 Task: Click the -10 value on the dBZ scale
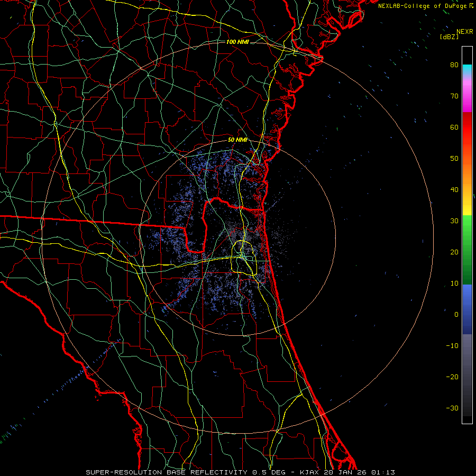pos(452,346)
